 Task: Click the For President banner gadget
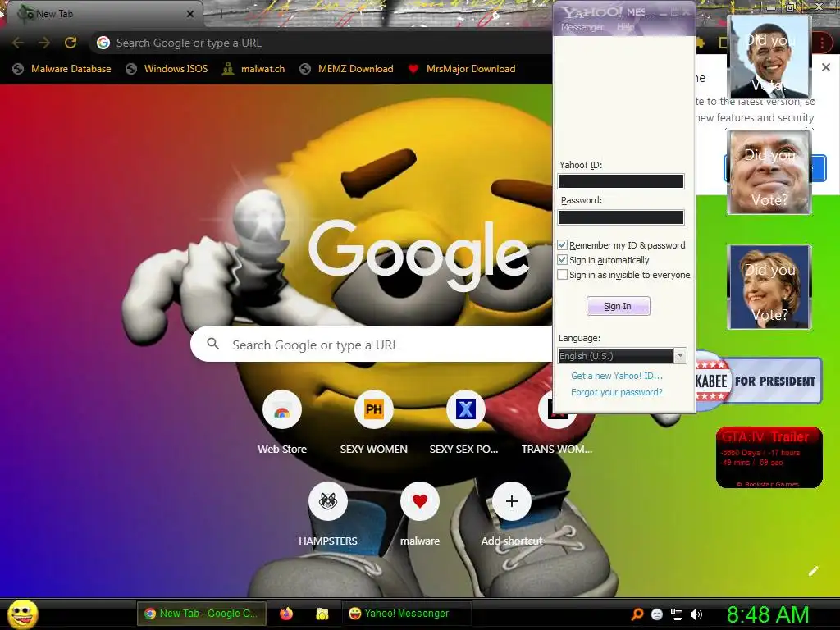pyautogui.click(x=759, y=381)
